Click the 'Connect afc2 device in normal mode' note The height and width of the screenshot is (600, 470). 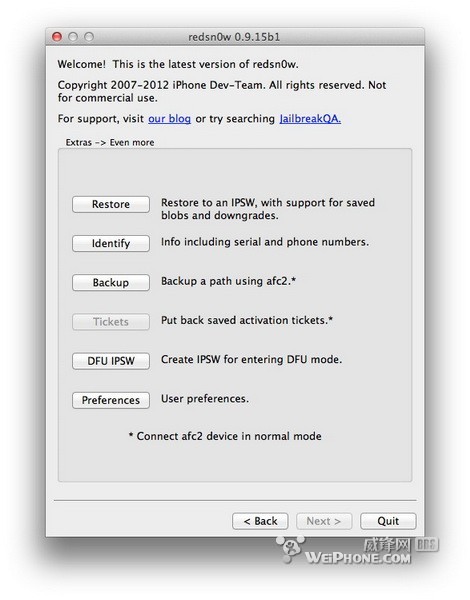point(225,436)
